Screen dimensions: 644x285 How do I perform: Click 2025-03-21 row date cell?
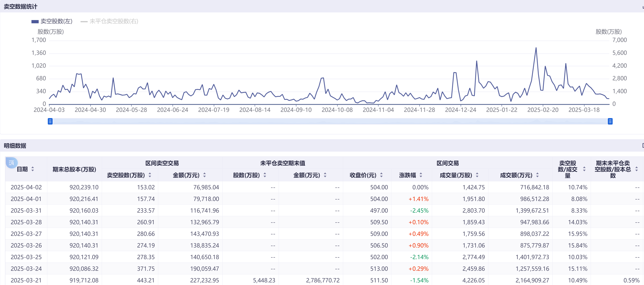(x=26, y=280)
